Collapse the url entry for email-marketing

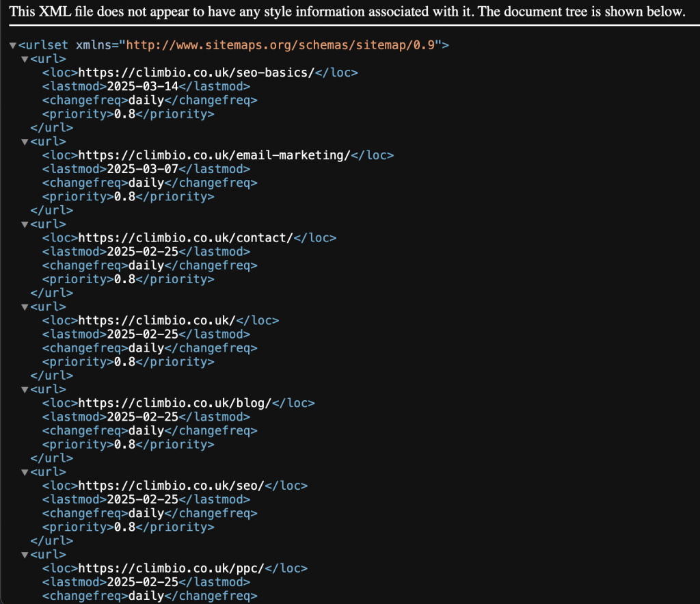(x=25, y=142)
